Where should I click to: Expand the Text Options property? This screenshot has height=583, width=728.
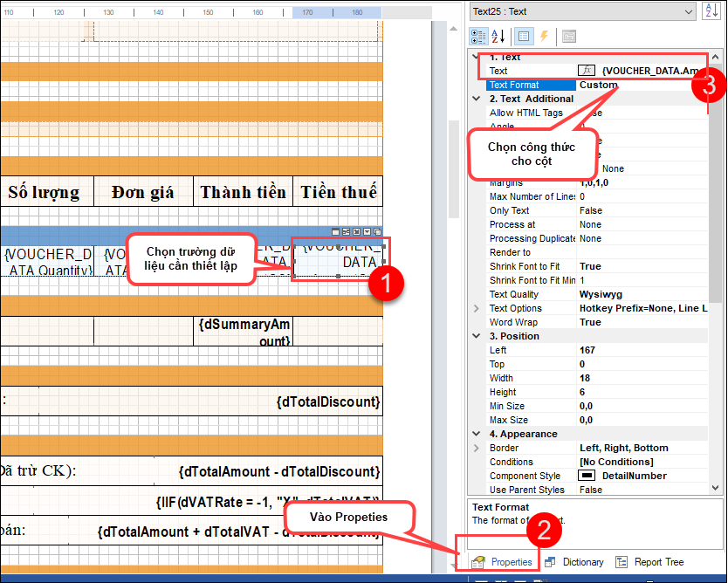point(477,308)
